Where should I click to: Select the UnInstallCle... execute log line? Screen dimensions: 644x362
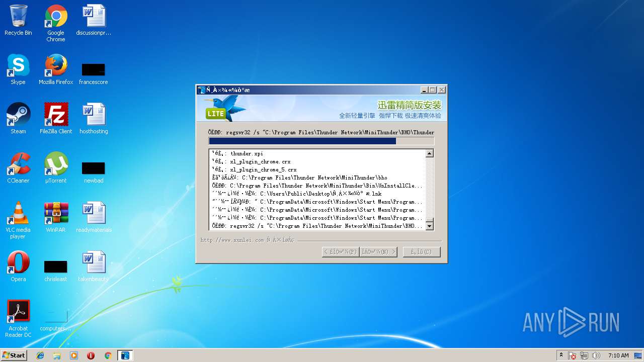[x=317, y=186]
